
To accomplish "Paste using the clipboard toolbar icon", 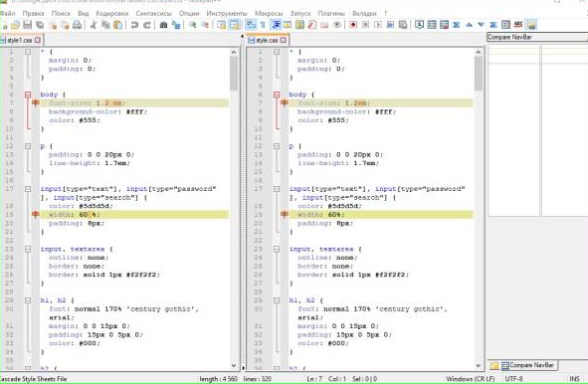I will coord(117,25).
